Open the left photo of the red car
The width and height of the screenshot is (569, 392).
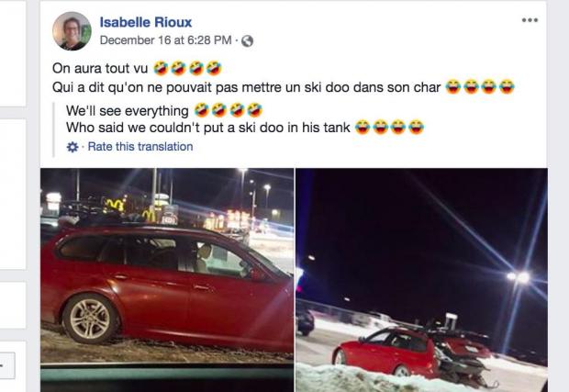[167, 280]
